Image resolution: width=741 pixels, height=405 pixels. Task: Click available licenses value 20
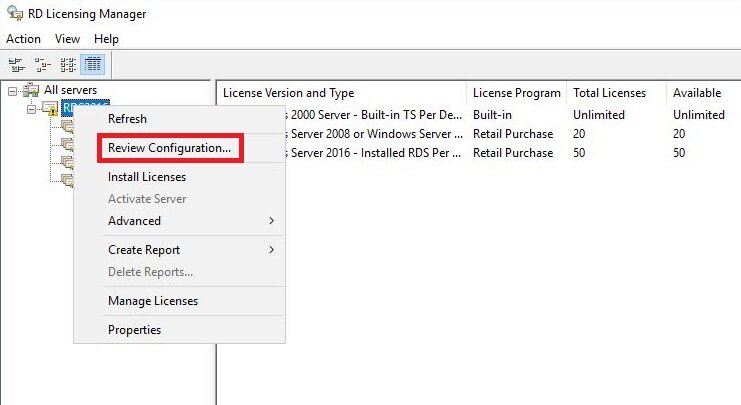pyautogui.click(x=679, y=134)
